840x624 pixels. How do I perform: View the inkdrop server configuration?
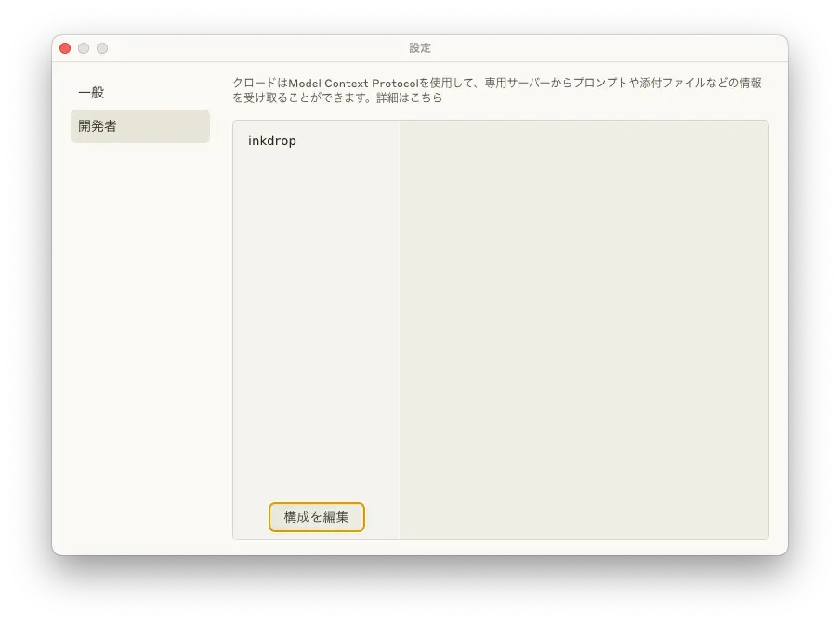tap(272, 140)
